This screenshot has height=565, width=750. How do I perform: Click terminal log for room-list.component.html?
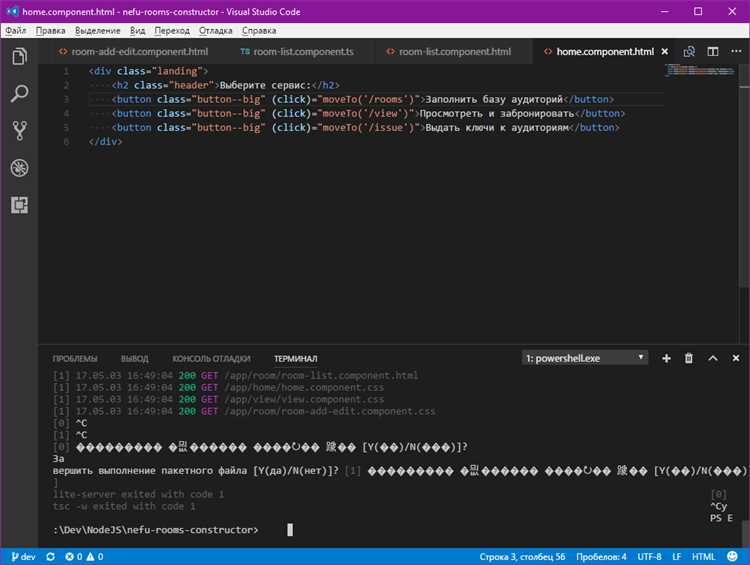[x=235, y=376]
